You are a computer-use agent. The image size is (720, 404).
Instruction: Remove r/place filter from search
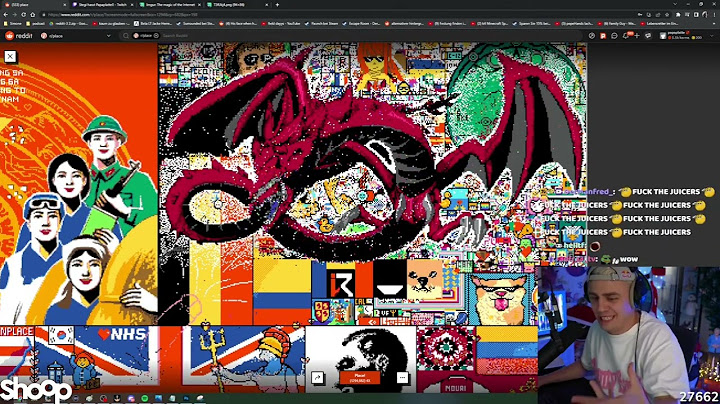coord(156,35)
